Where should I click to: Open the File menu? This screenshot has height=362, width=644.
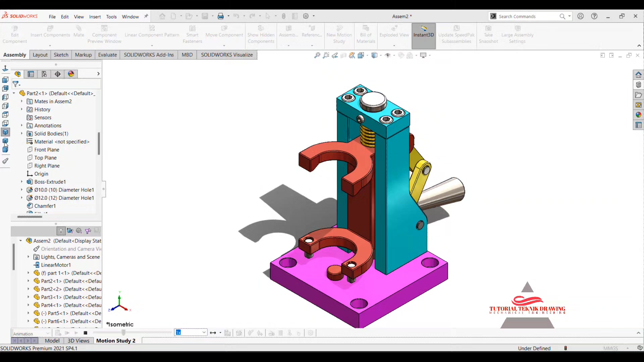(52, 17)
